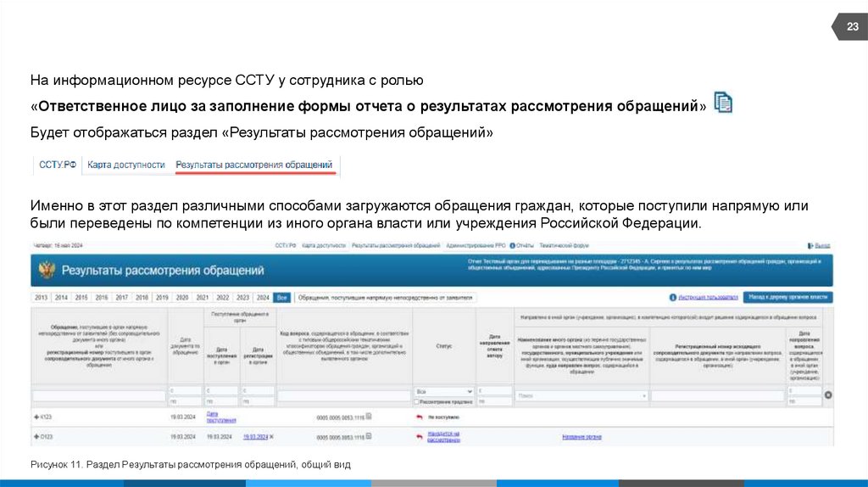Focus the Дата документа 'с' filter field
Image resolution: width=868 pixels, height=487 pixels.
coord(185,391)
